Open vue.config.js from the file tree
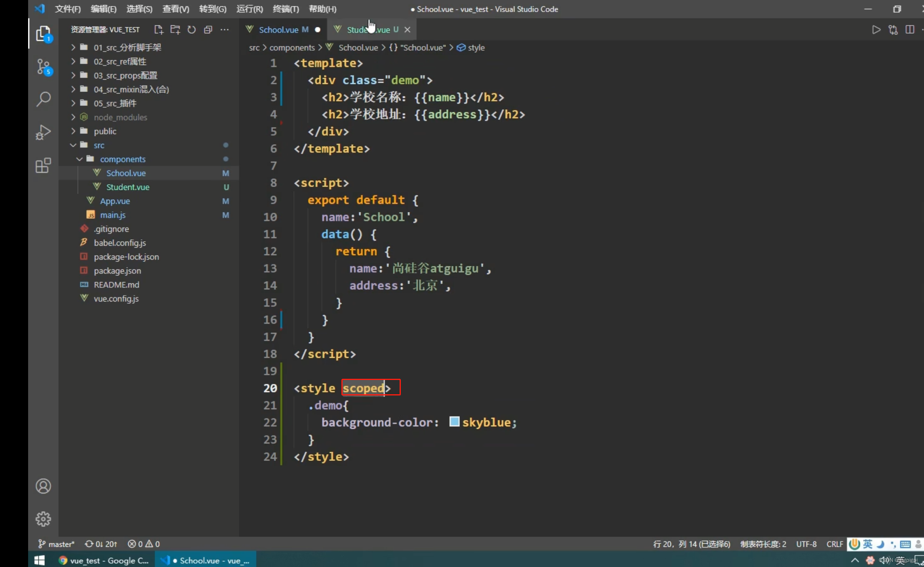This screenshot has height=567, width=924. (149, 298)
